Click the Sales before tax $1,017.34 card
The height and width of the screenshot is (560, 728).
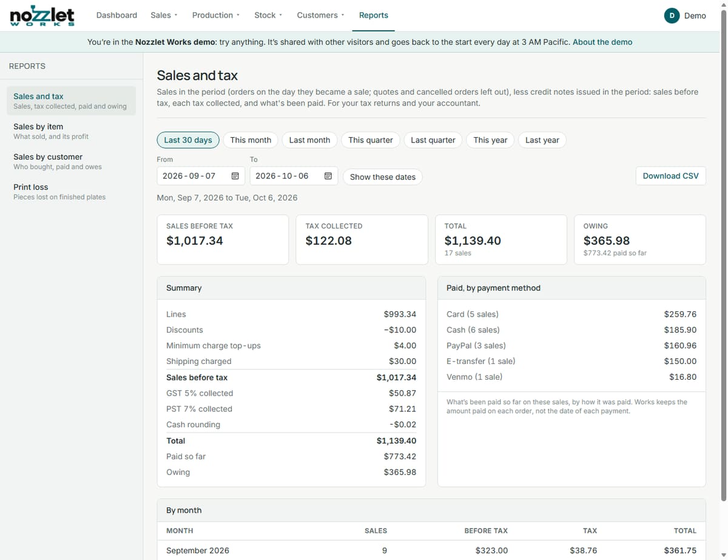pyautogui.click(x=223, y=240)
